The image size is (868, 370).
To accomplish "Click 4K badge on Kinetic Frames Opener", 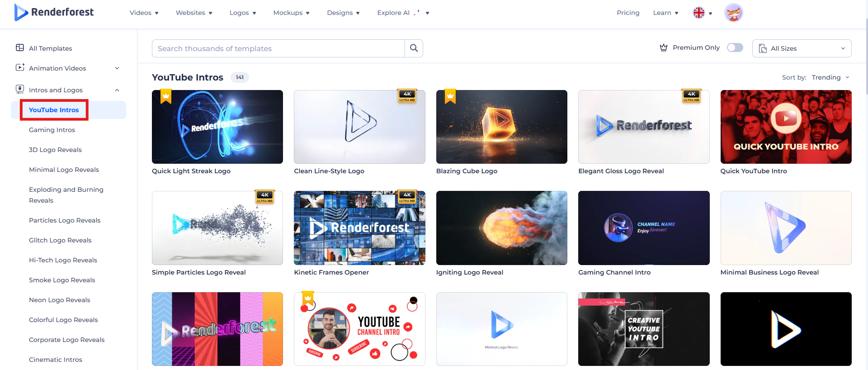I will (x=407, y=197).
